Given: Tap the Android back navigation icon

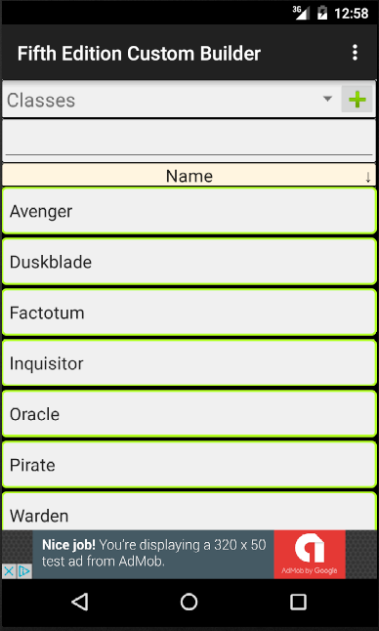Looking at the screenshot, I should click(x=80, y=602).
